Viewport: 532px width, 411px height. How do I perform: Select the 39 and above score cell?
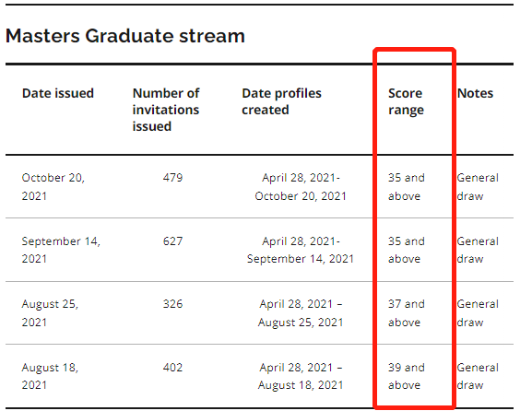click(x=407, y=376)
